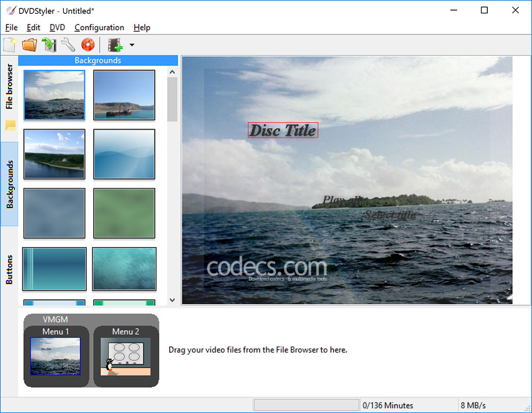This screenshot has height=413, width=532.
Task: Click the 8 MB/s bitrate status field
Action: tap(473, 406)
